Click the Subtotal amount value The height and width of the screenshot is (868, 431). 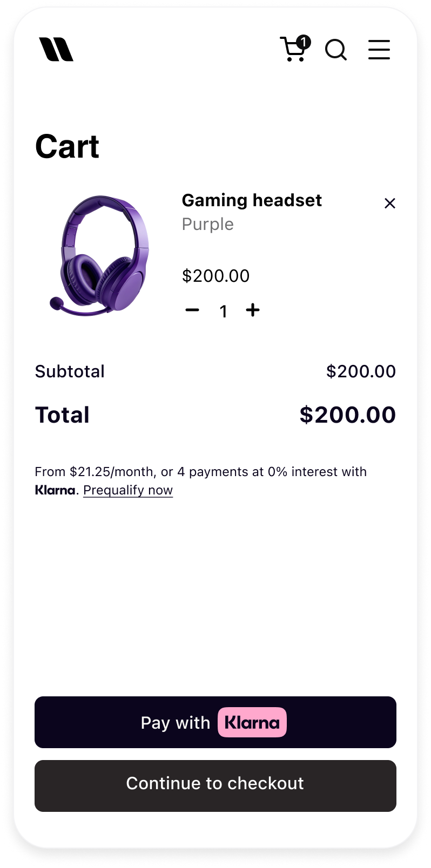point(361,371)
